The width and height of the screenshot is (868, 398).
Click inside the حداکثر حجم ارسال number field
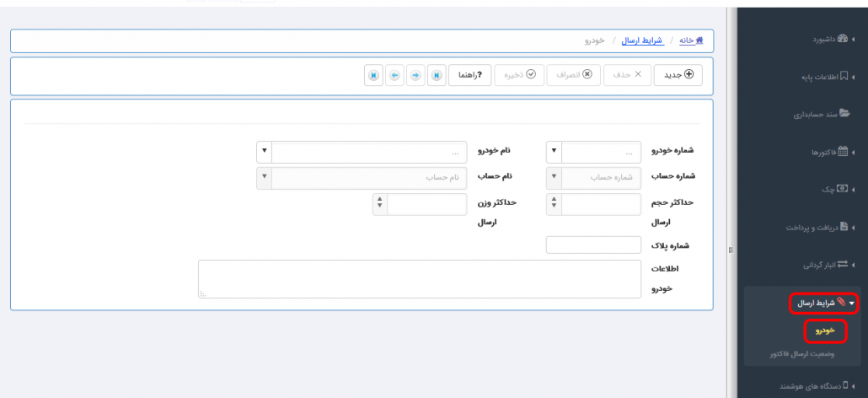point(601,204)
